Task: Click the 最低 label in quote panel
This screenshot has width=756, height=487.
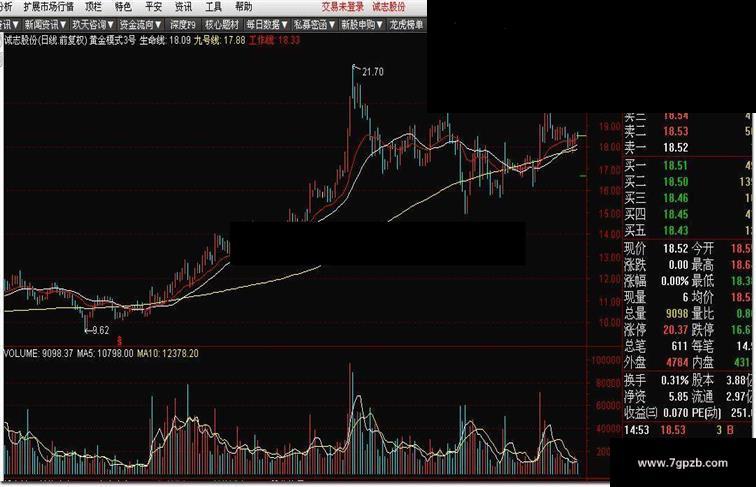Action: (x=702, y=281)
